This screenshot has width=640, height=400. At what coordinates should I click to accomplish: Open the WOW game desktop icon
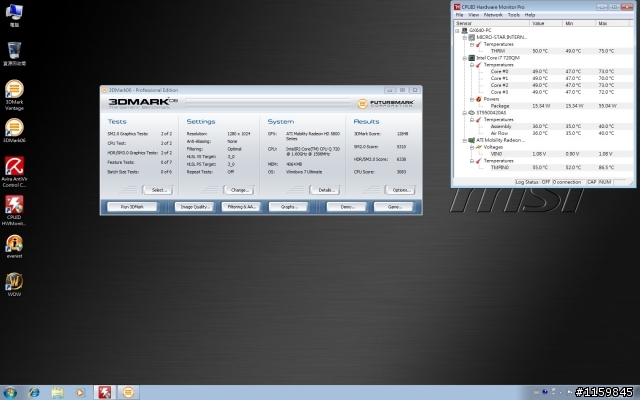pyautogui.click(x=14, y=281)
